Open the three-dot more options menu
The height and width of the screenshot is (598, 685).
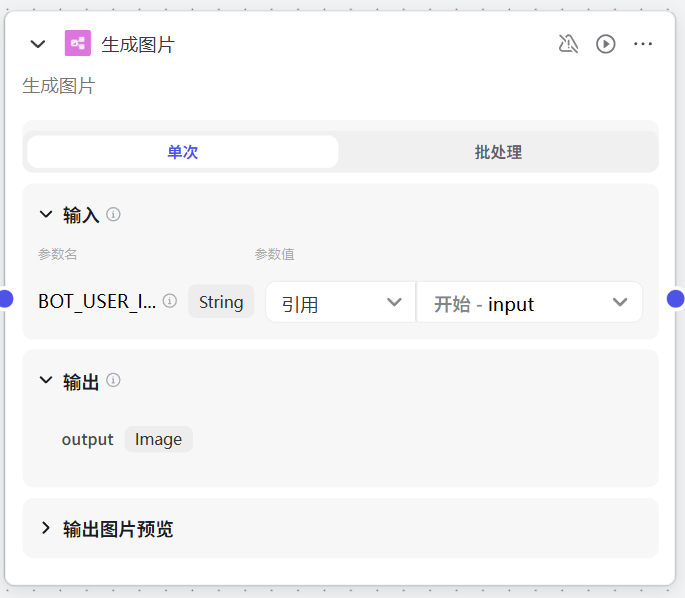point(643,44)
